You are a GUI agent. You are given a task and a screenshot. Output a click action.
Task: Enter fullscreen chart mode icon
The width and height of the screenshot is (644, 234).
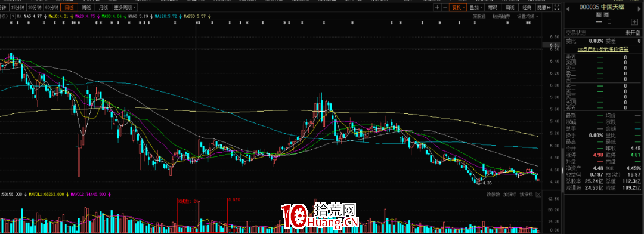556,7
